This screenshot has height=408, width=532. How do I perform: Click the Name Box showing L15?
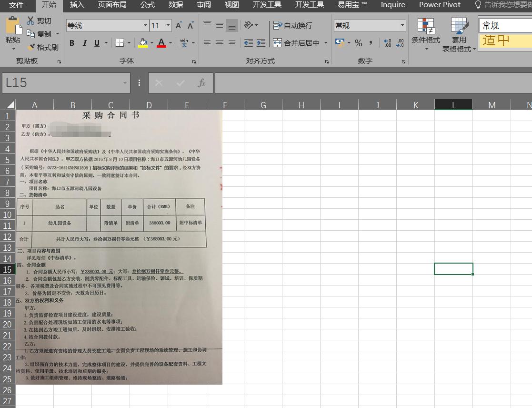tap(62, 82)
